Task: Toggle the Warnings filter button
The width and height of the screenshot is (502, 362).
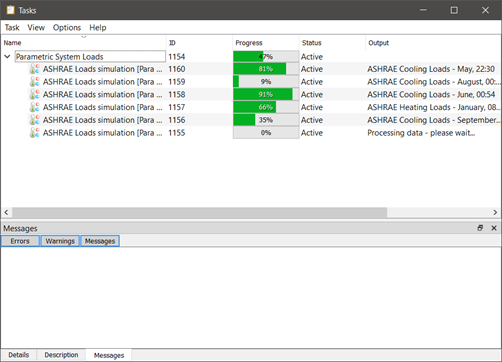Action: coord(60,241)
